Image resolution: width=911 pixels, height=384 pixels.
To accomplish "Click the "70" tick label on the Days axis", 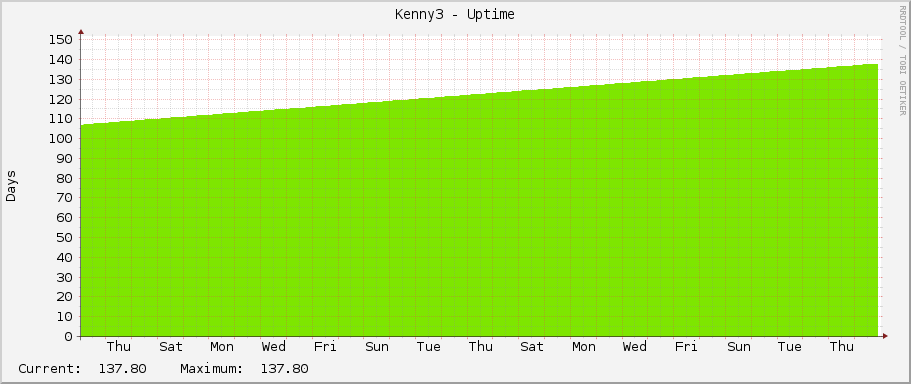I will 65,198.
